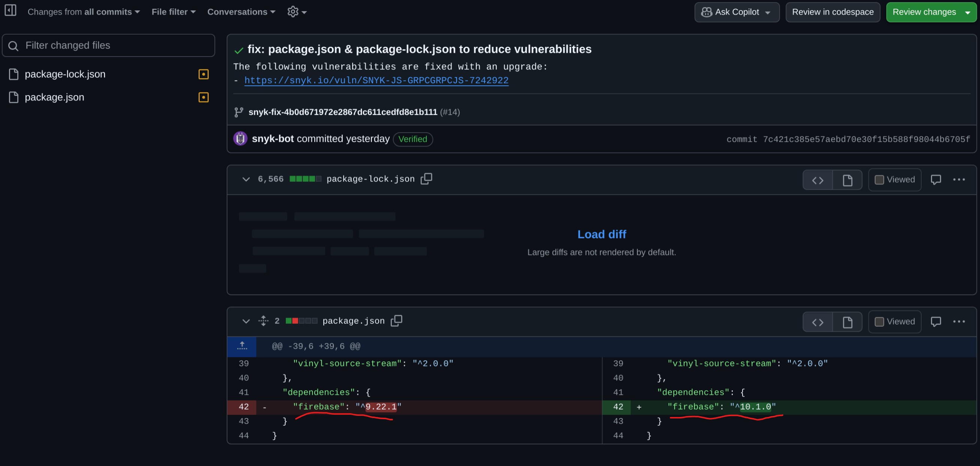Click the Filter changed files search field
The height and width of the screenshot is (466, 980).
[x=108, y=46]
